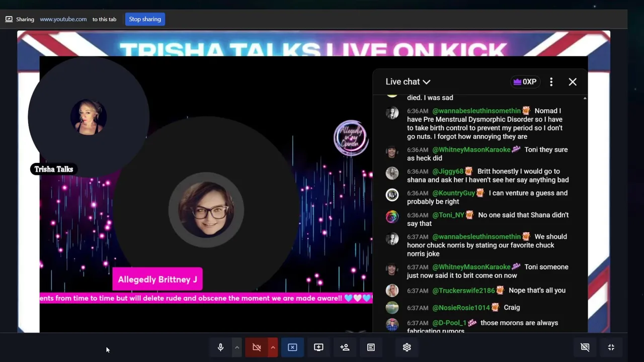Click the message text "Craig"
The height and width of the screenshot is (362, 644).
[x=512, y=307]
